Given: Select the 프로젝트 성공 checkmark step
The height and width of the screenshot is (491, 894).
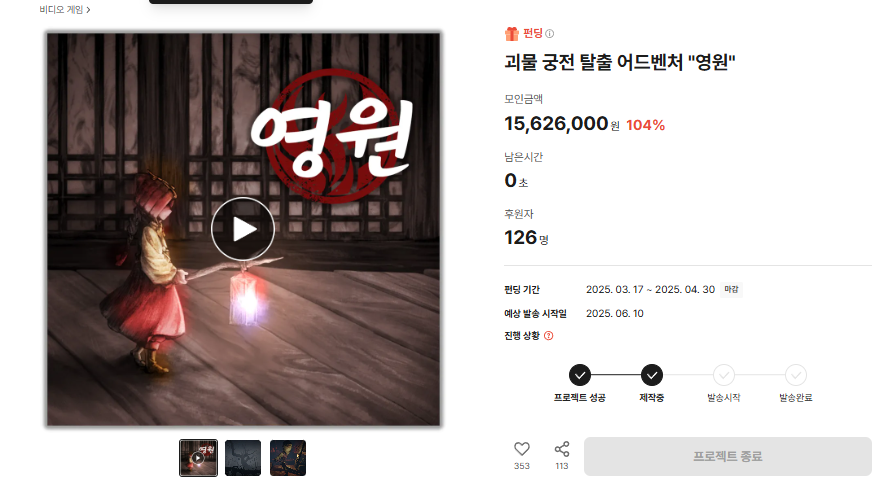Looking at the screenshot, I should [580, 375].
